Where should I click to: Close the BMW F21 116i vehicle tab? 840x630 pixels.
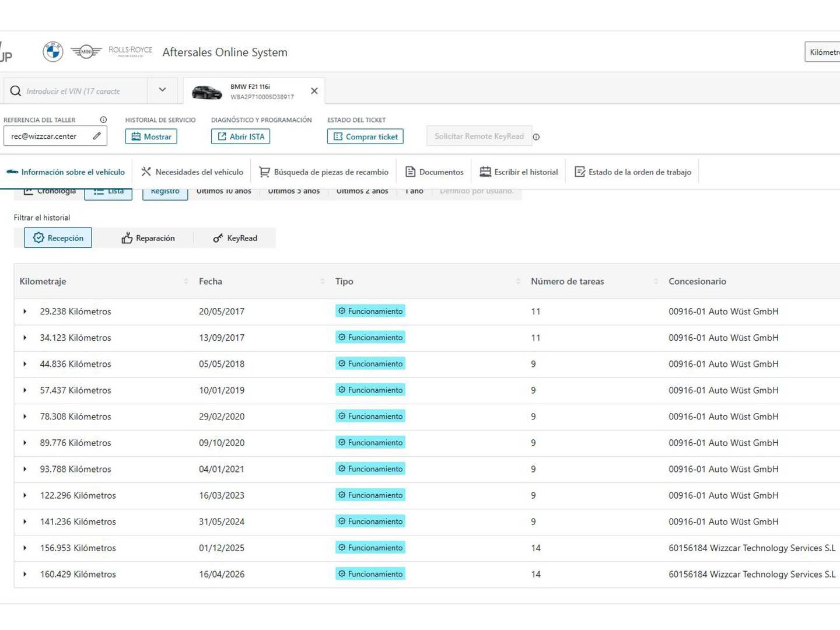pos(314,91)
